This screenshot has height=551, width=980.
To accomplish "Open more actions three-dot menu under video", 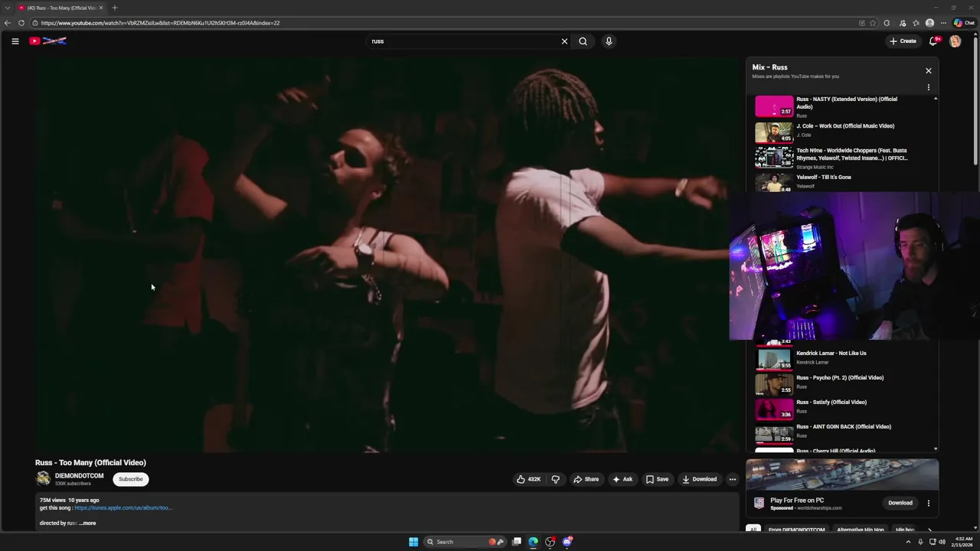I will pos(732,479).
